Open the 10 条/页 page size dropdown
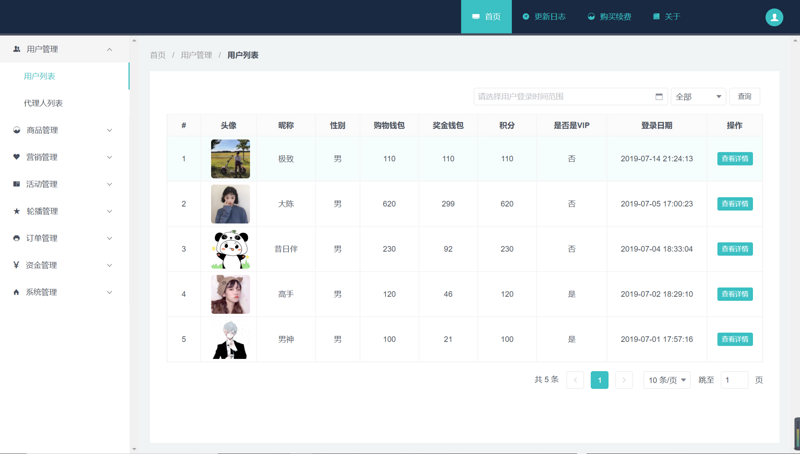 click(667, 380)
